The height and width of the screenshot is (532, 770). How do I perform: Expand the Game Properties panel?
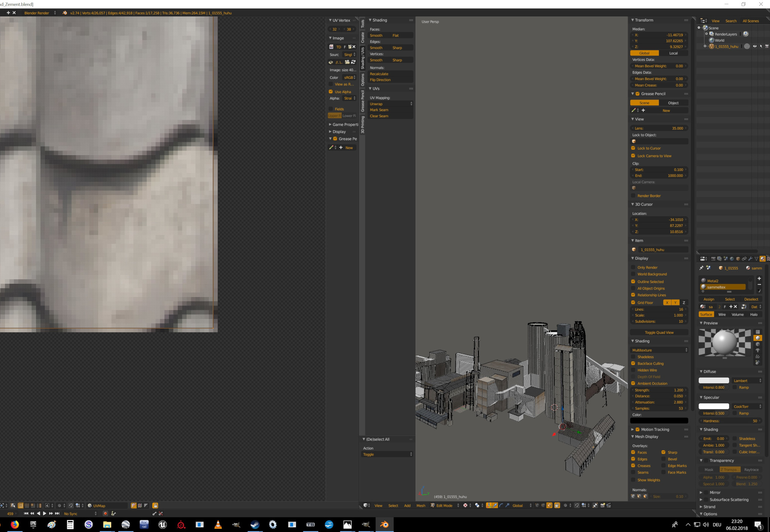(x=343, y=124)
